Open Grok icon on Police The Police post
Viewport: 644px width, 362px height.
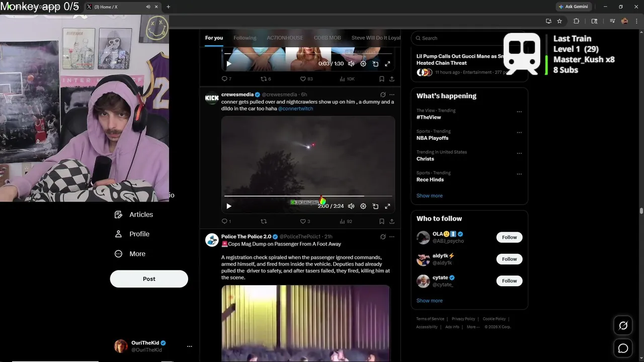click(383, 237)
